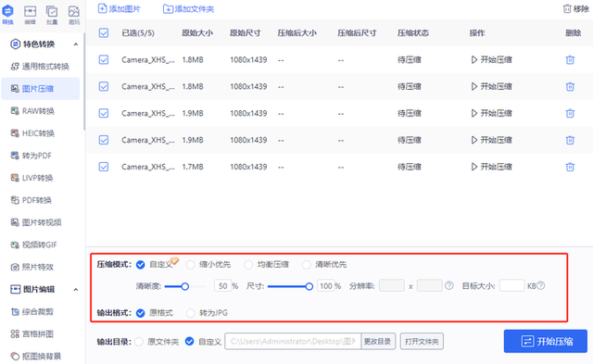The height and width of the screenshot is (364, 593).
Task: Click the 更改目录 button
Action: click(x=378, y=342)
